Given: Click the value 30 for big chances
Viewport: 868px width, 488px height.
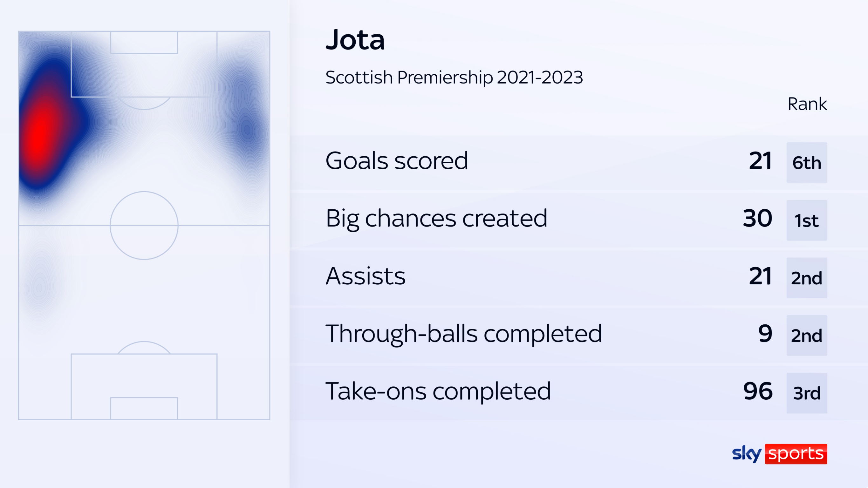Looking at the screenshot, I should point(757,219).
